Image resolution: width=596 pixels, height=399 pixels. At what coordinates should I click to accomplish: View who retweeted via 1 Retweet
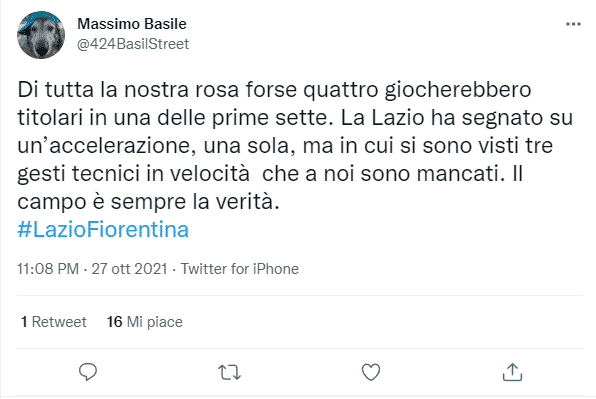click(54, 322)
